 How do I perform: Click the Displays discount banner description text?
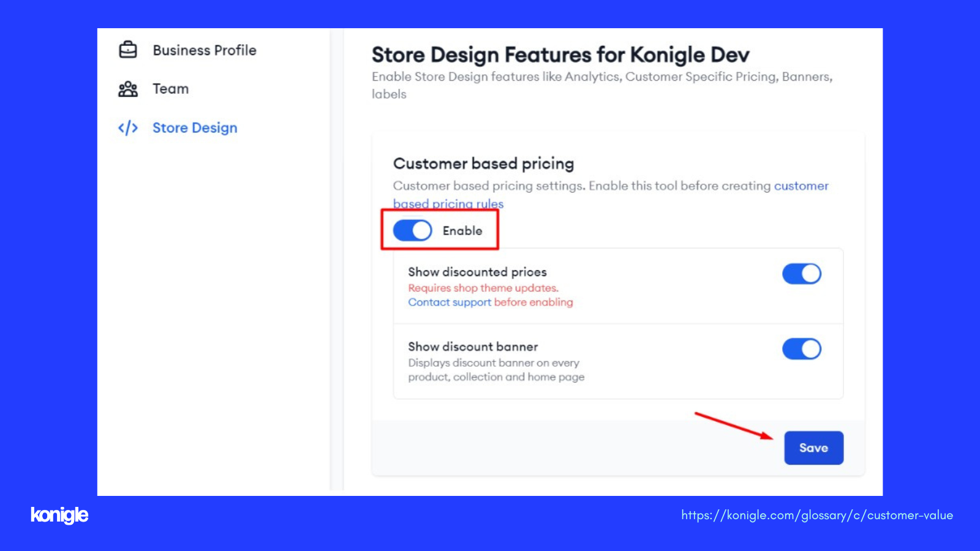[x=496, y=370]
